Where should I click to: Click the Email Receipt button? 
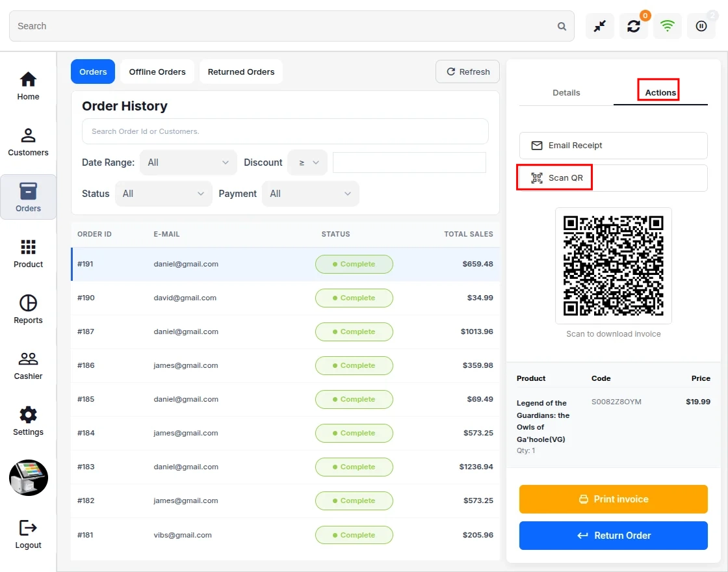pos(614,146)
